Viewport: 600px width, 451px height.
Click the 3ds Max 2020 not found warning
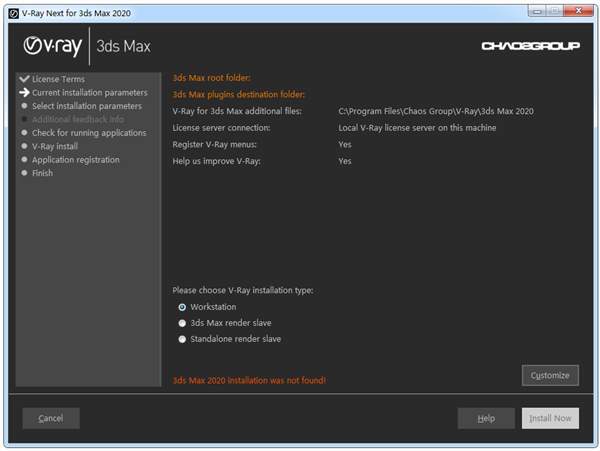[x=249, y=380]
